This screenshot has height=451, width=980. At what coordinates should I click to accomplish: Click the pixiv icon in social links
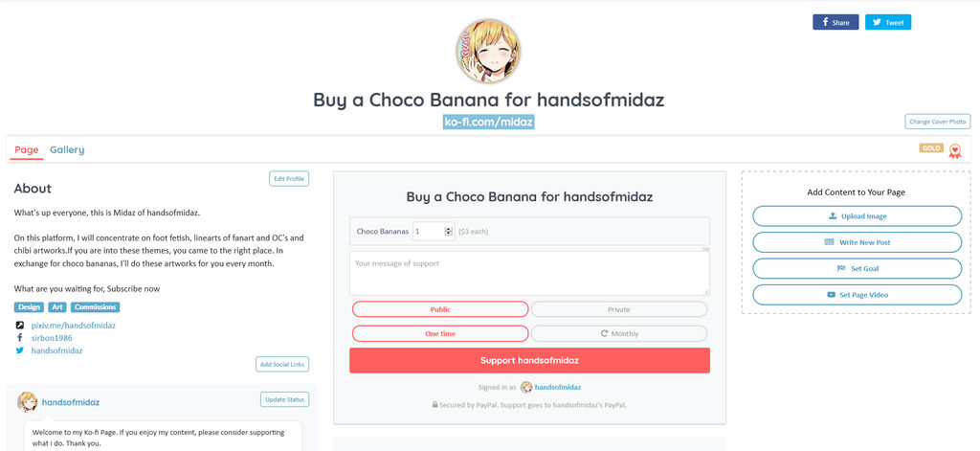click(x=20, y=326)
